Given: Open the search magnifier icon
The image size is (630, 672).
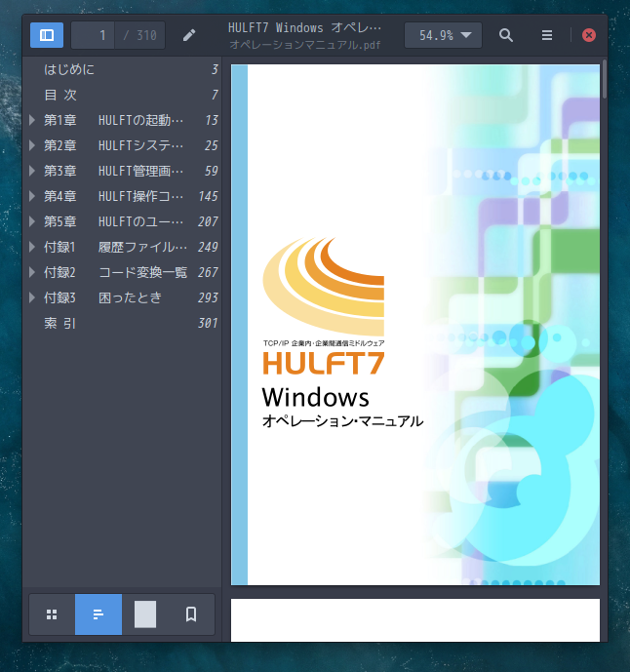Looking at the screenshot, I should (506, 35).
